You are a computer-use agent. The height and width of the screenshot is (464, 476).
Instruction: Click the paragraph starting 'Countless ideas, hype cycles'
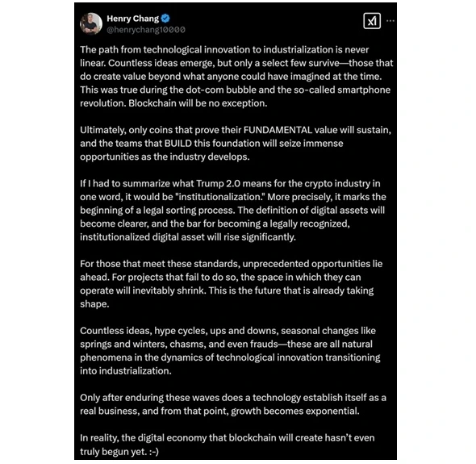230,350
